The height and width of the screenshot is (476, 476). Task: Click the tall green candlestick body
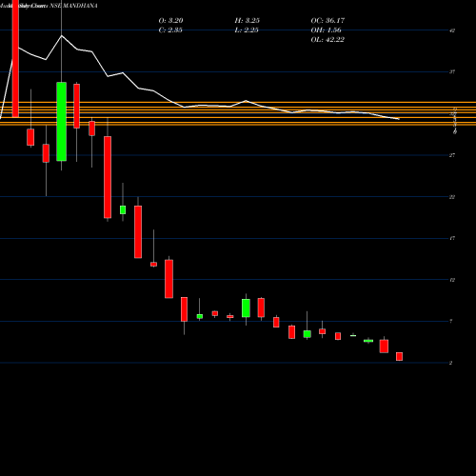tap(62, 122)
